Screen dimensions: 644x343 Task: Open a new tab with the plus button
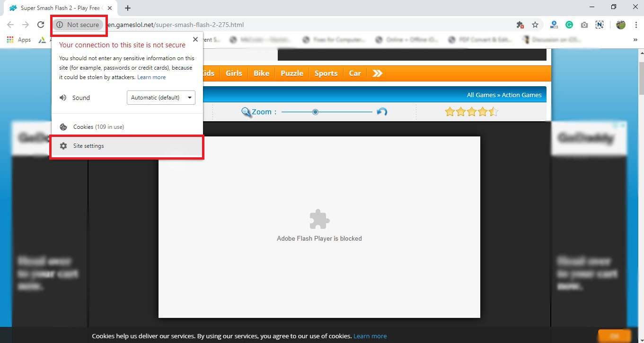pos(128,8)
